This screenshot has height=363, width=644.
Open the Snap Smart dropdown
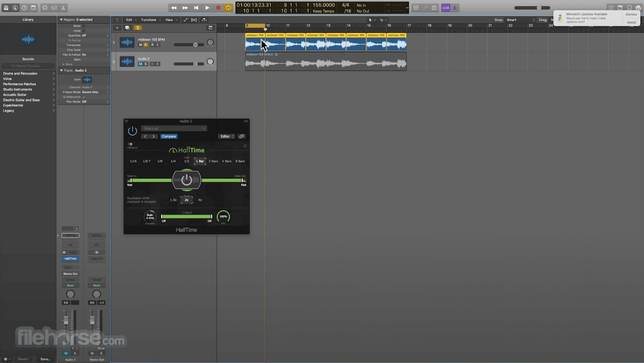point(521,20)
